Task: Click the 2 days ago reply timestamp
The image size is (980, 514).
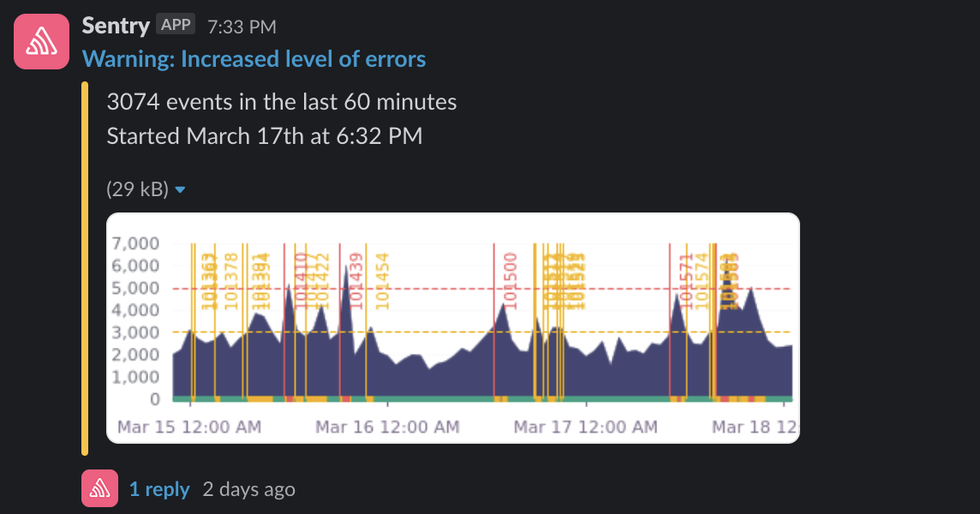Action: click(248, 489)
